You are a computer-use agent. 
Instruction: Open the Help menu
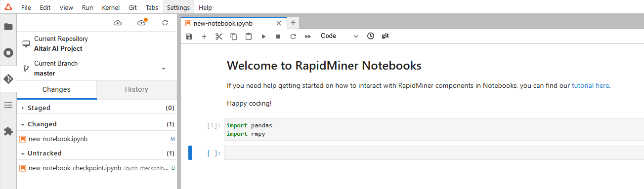[205, 8]
